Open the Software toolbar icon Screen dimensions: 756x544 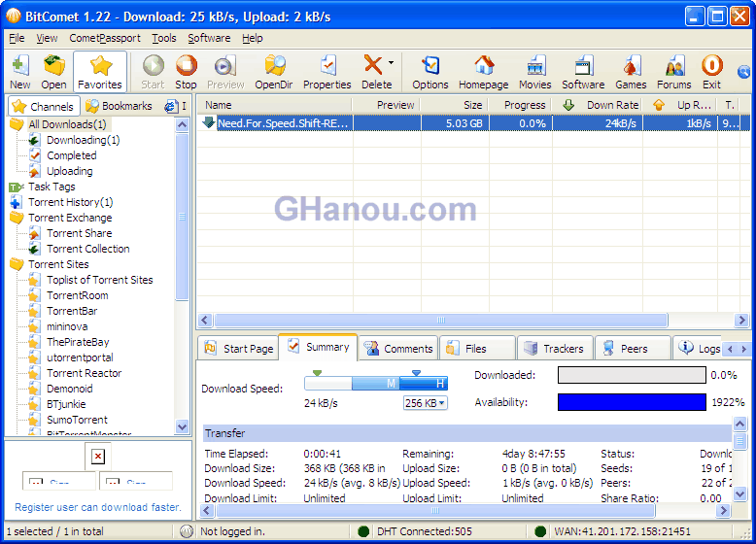(583, 72)
